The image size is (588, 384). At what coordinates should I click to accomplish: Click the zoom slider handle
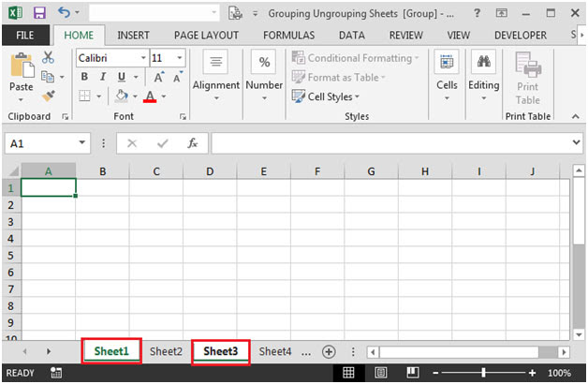(x=483, y=373)
